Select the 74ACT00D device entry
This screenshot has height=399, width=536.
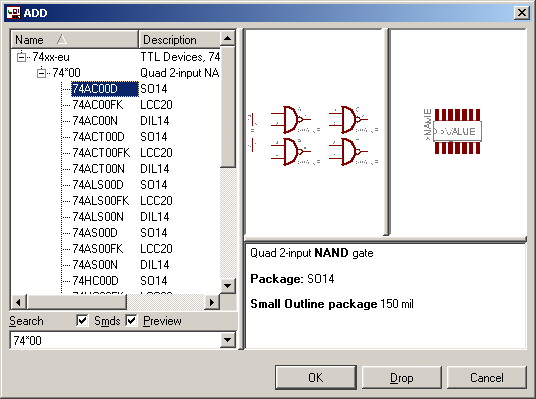[98, 137]
